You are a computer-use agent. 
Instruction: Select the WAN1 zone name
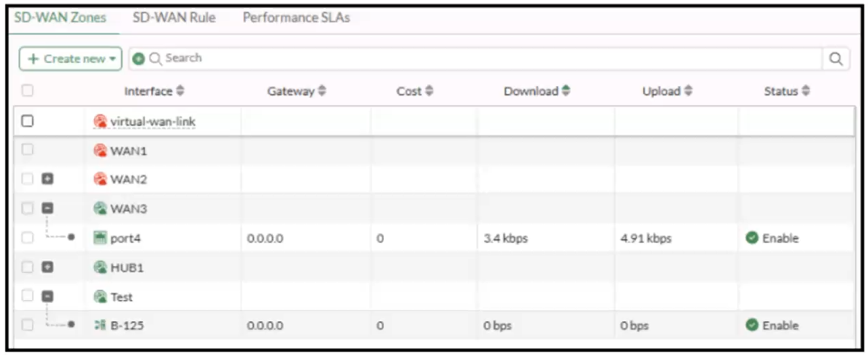(x=129, y=151)
